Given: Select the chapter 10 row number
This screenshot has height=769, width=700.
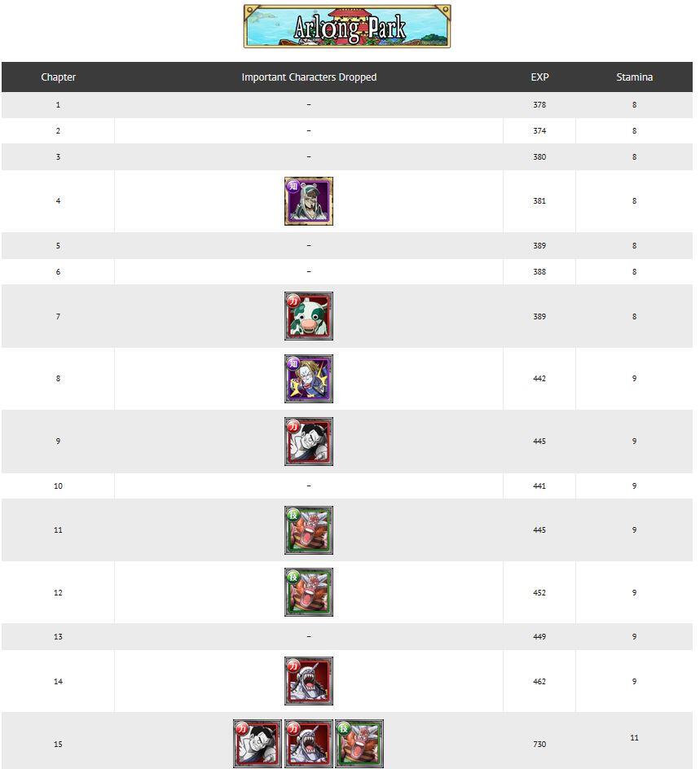Looking at the screenshot, I should (58, 486).
